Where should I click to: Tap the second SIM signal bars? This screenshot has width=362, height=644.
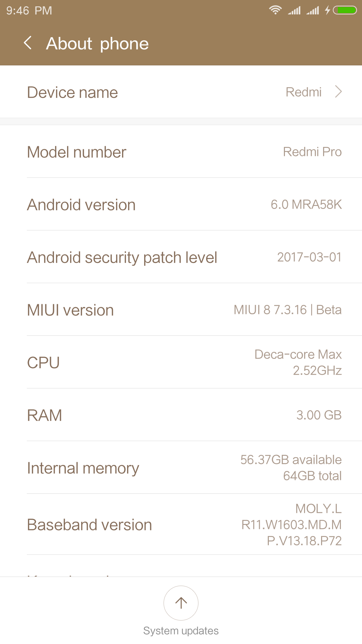313,10
